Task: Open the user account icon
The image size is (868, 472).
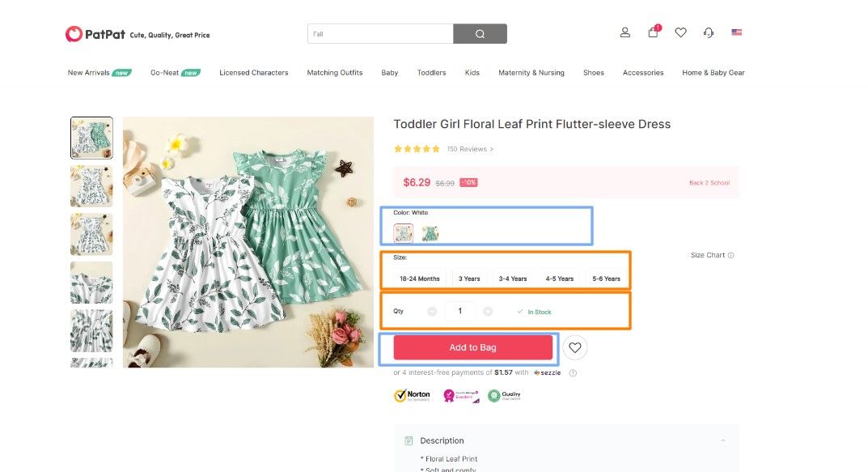Action: coord(625,32)
